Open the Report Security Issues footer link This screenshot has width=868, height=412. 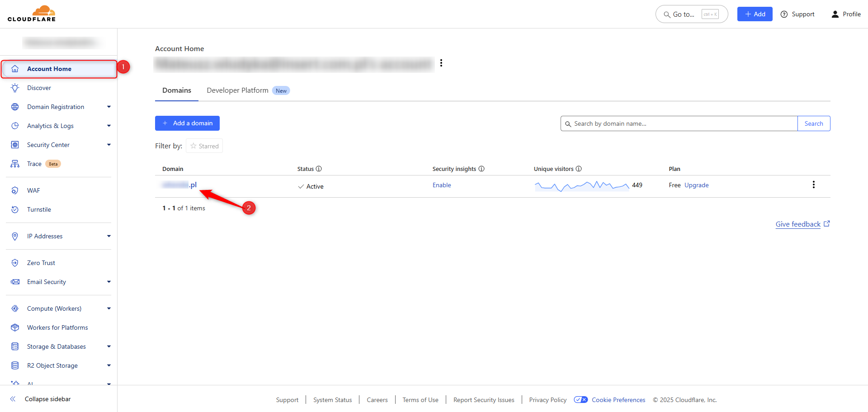click(x=484, y=400)
